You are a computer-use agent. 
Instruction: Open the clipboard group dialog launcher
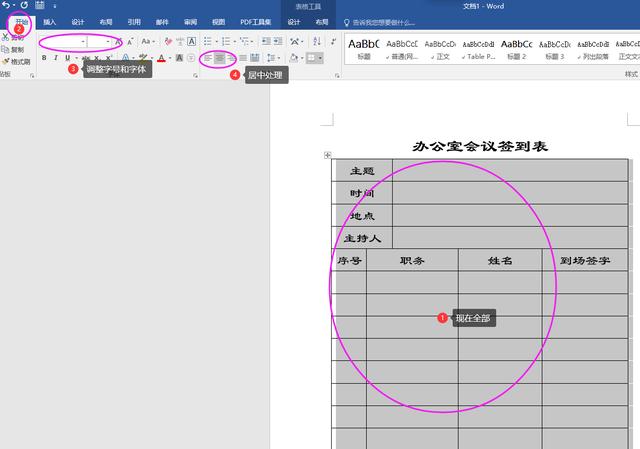click(x=32, y=76)
